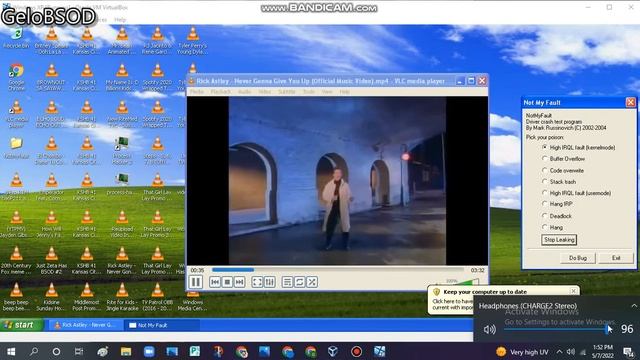The height and width of the screenshot is (360, 640).
Task: Toggle the VLC playlist view
Action: tap(287, 282)
